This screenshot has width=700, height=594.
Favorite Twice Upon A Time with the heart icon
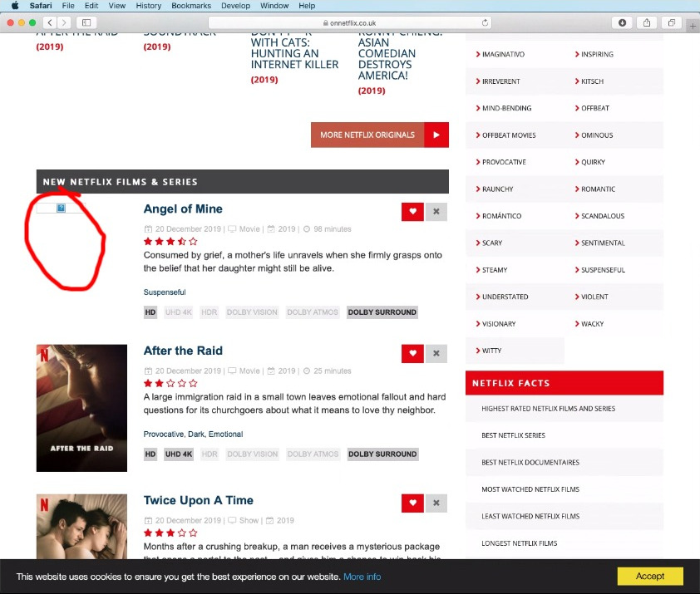click(412, 503)
